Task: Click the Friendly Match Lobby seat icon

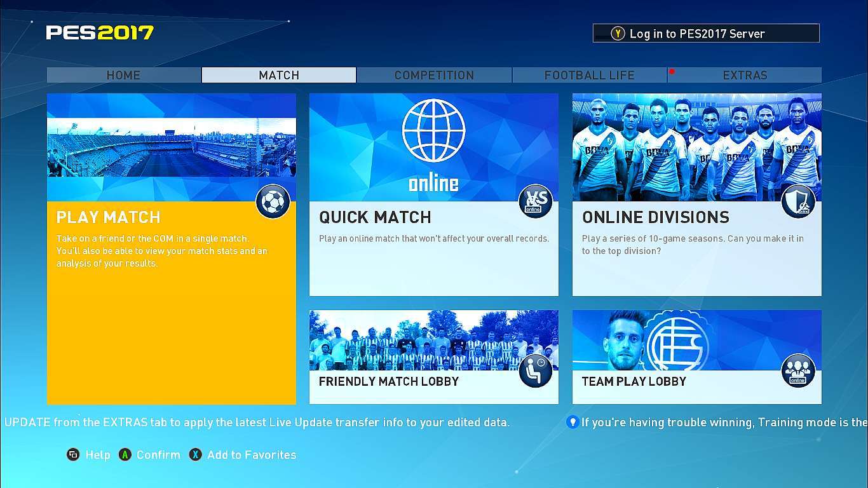Action: (x=535, y=371)
